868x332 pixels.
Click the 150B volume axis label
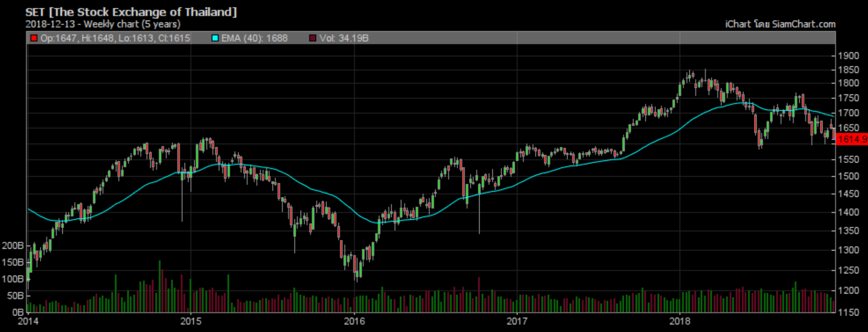[13, 262]
